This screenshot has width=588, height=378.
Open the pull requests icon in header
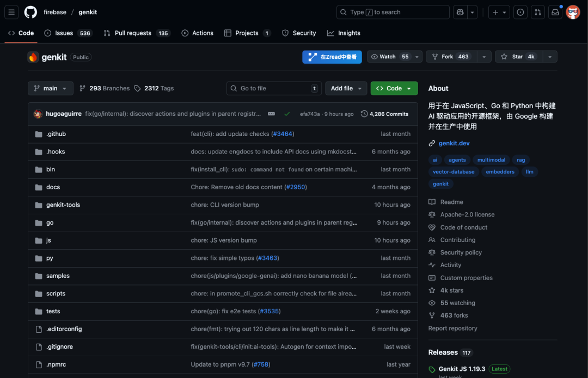[538, 12]
